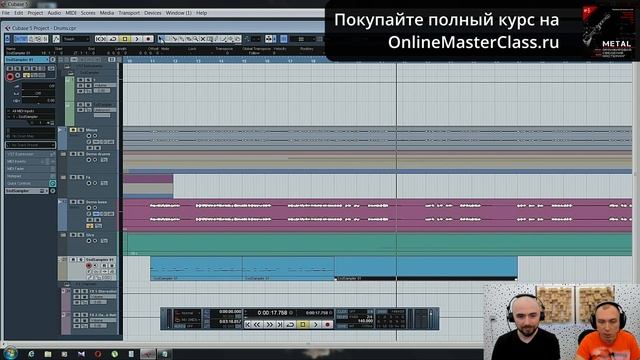Click the Inspector pan slider
Screen dimensions: 640x360
click(x=38, y=93)
